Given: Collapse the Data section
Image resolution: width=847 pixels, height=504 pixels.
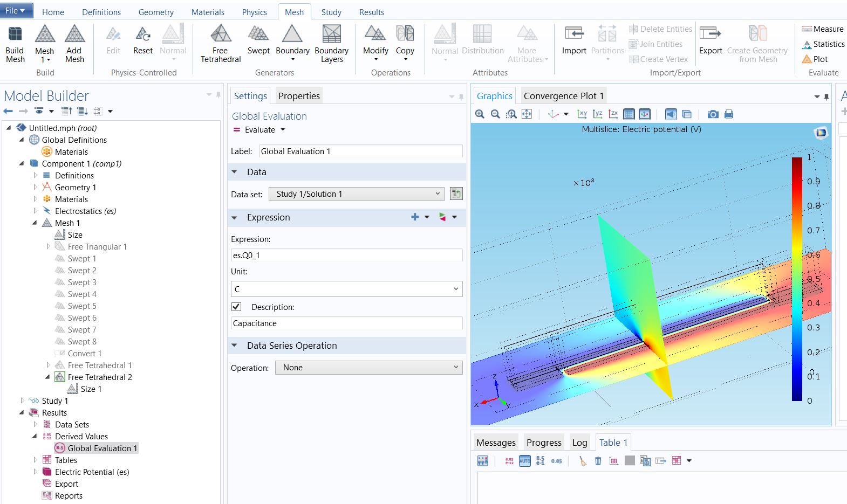Looking at the screenshot, I should [235, 172].
